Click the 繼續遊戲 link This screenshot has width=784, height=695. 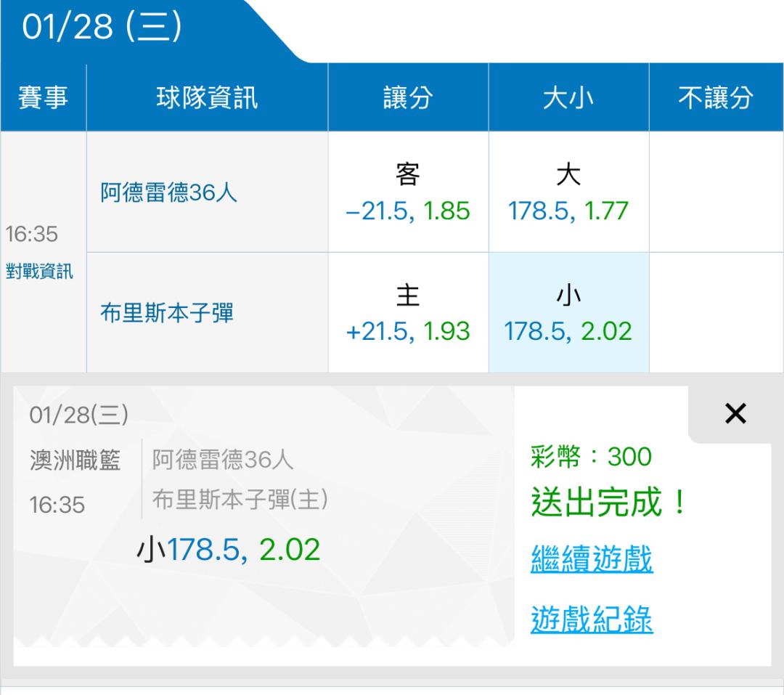point(592,559)
